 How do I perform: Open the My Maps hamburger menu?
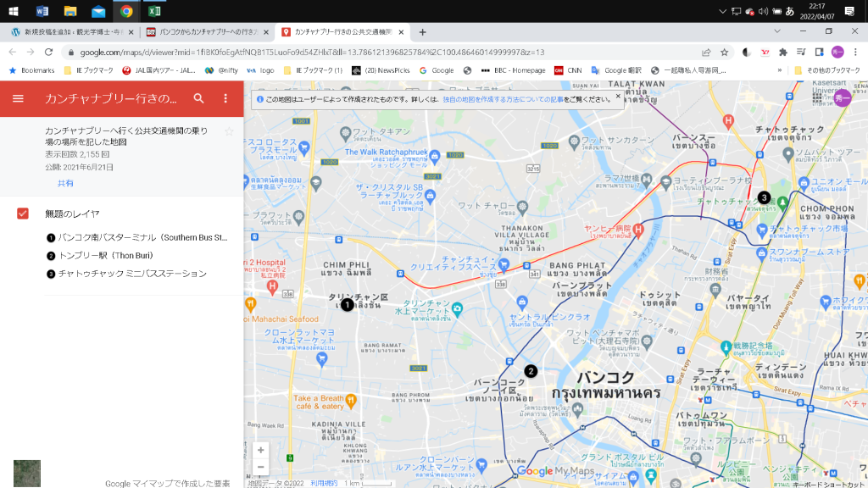tap(18, 98)
